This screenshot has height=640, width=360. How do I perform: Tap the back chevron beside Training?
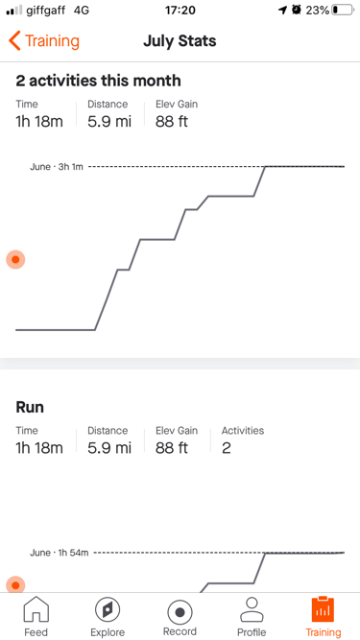pos(14,41)
